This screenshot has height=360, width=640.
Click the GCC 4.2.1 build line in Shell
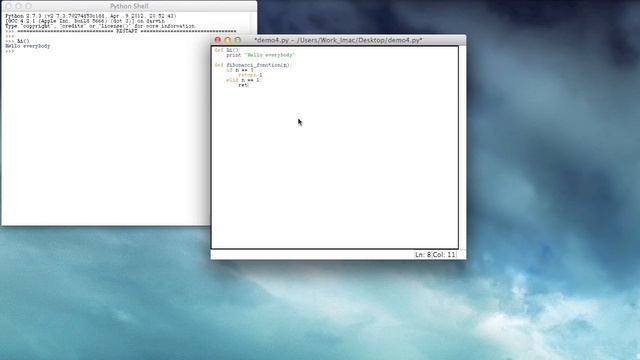(85, 21)
